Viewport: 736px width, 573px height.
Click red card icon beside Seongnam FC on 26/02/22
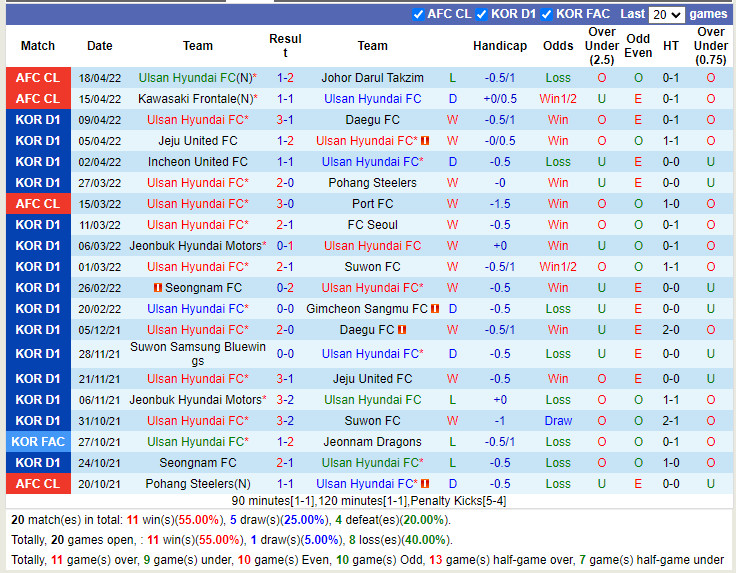pos(158,288)
